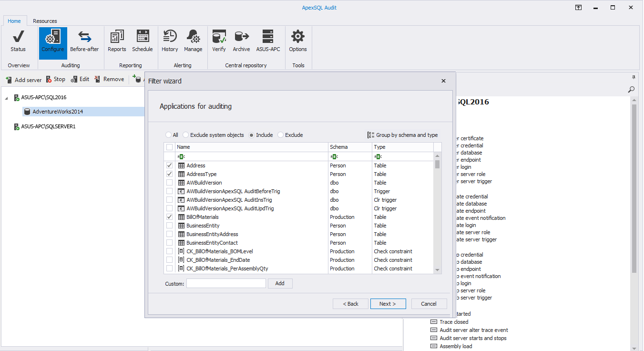This screenshot has width=644, height=351.
Task: Click the right panel vertical scrollbar
Action: pos(634,188)
